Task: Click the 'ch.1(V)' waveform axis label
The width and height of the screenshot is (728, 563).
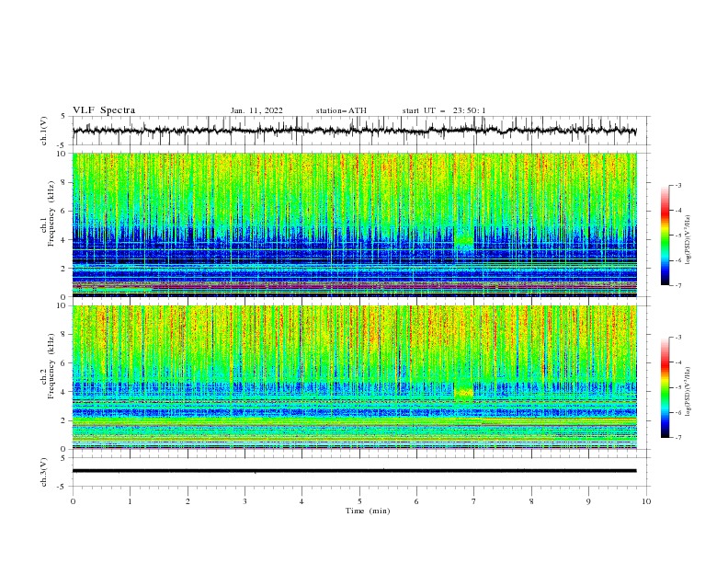Action: pyautogui.click(x=44, y=131)
